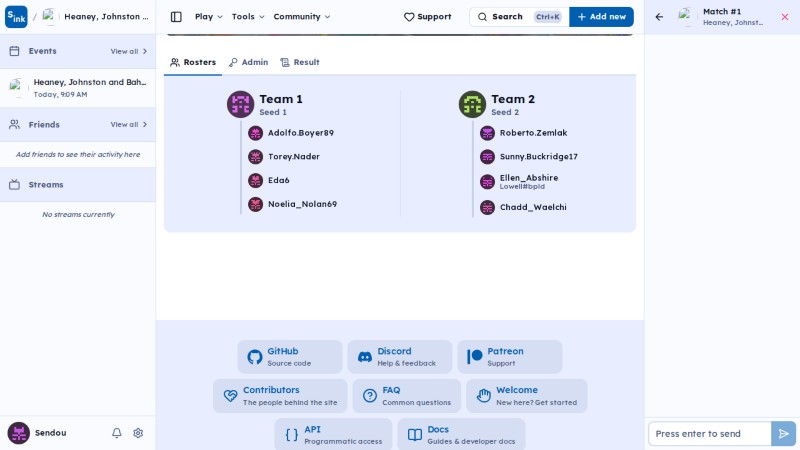
Task: Click the Add new button
Action: coord(602,17)
